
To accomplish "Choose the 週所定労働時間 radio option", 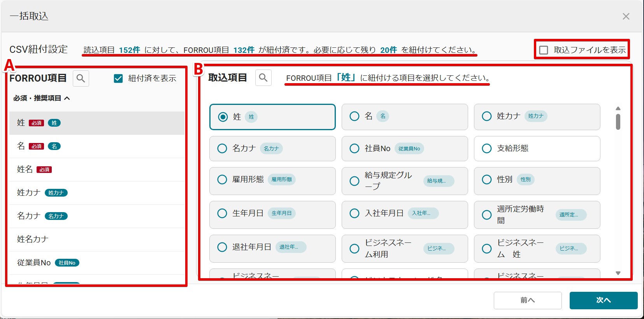I will click(487, 215).
